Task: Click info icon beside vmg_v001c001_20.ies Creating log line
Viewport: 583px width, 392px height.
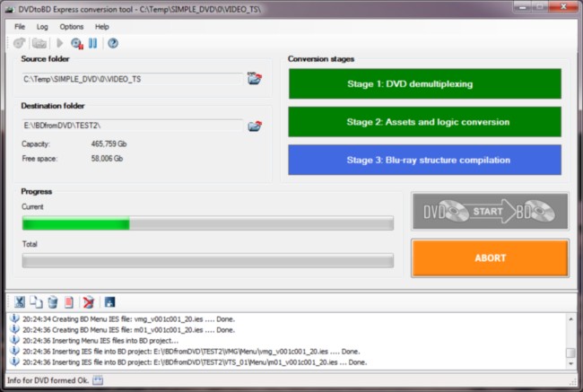Action: click(14, 318)
